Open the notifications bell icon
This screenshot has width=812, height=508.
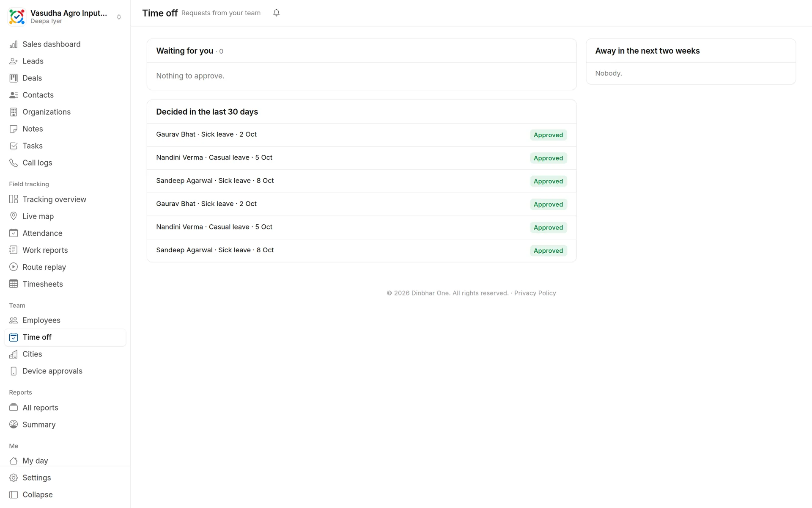(x=276, y=13)
